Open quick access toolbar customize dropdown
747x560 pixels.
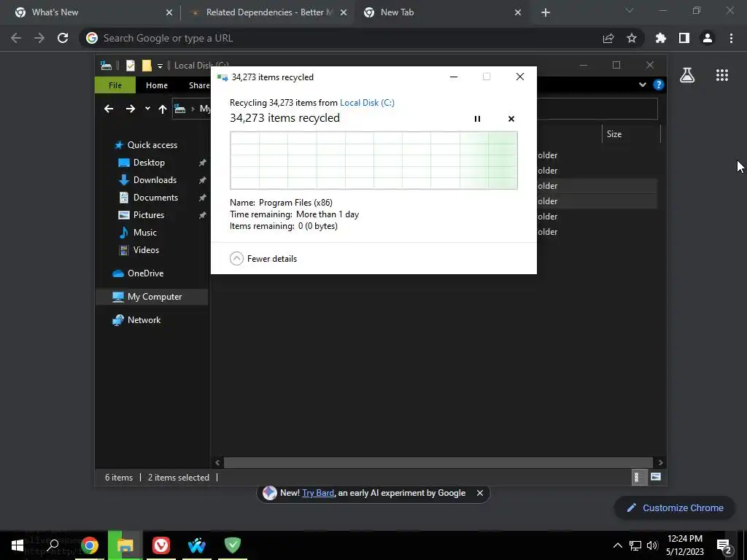tap(160, 66)
